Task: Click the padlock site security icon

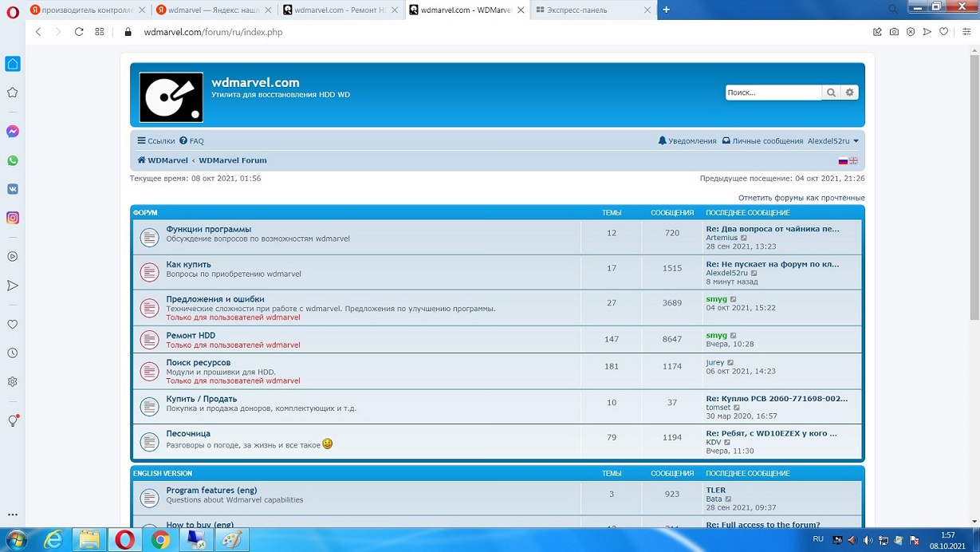Action: 128,32
